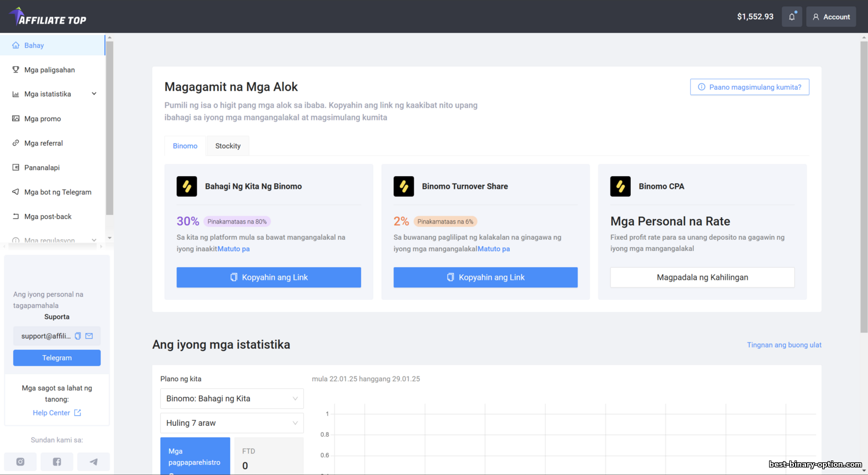This screenshot has width=868, height=475.
Task: Click the Affiliate Top logo
Action: pyautogui.click(x=47, y=17)
